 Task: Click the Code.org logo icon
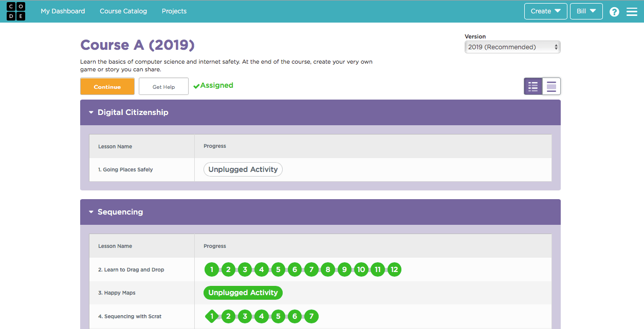(x=15, y=11)
